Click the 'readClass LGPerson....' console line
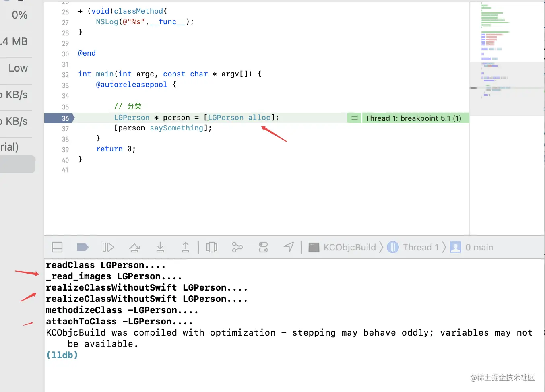This screenshot has width=545, height=392. [x=105, y=265]
